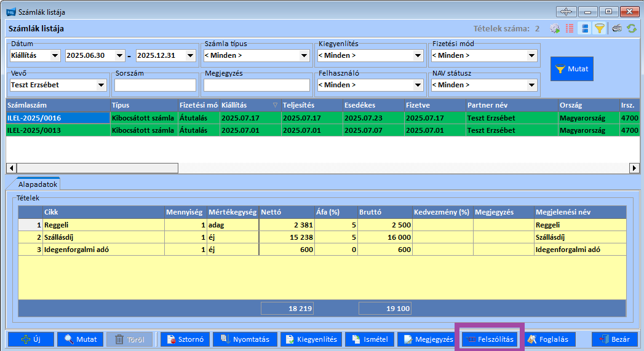Click the invoice list scrollbar right arrow
The image size is (644, 351).
(x=635, y=168)
